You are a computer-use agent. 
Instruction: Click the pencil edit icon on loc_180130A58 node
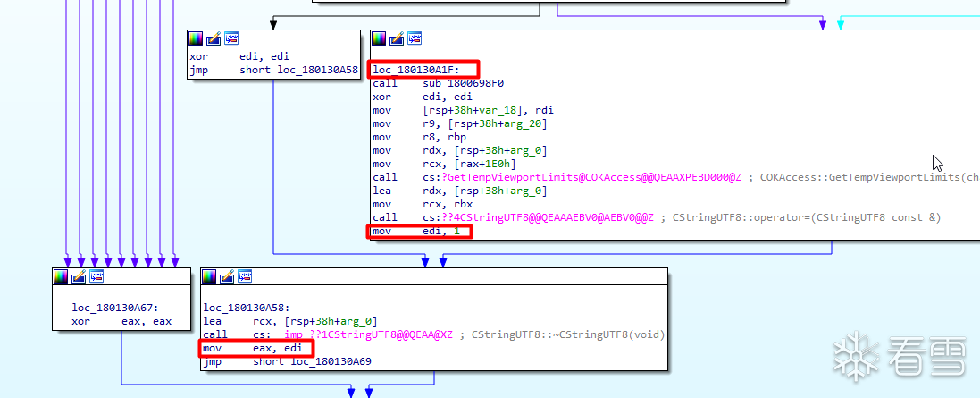[227, 276]
